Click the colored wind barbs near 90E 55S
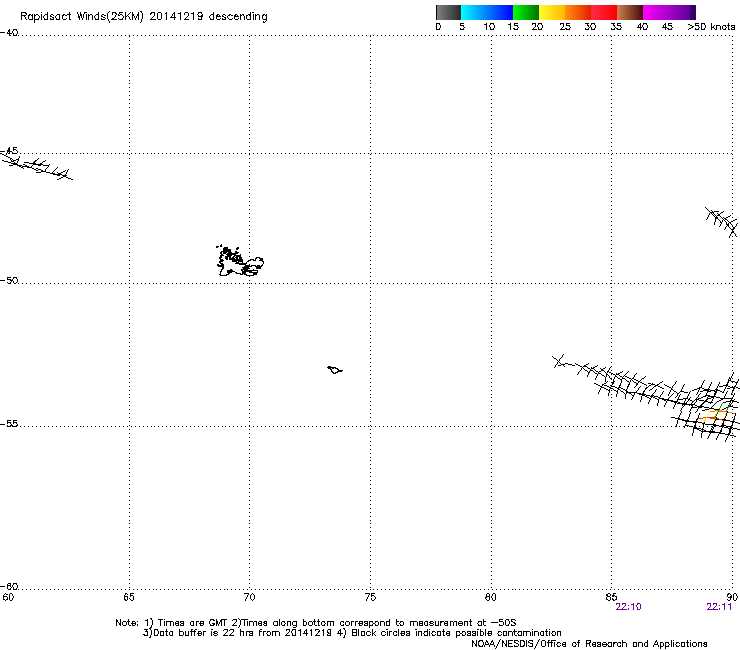Image resolution: width=740 pixels, height=650 pixels. pos(717,414)
